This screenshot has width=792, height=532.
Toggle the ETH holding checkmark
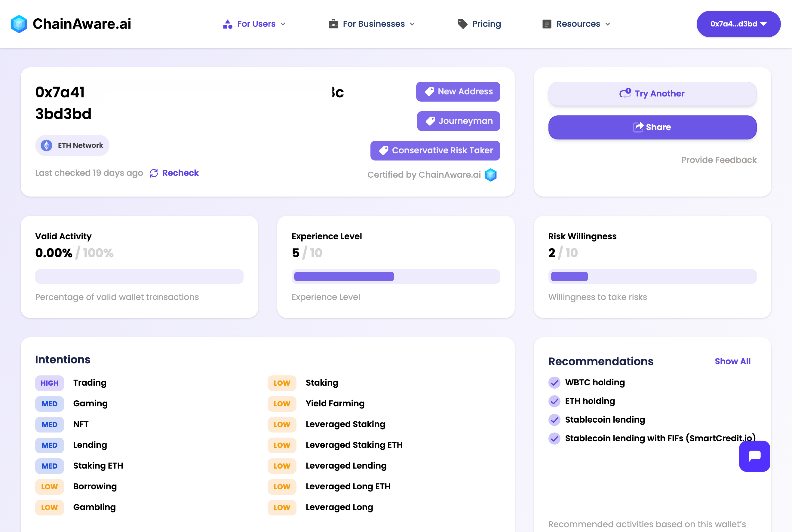554,401
